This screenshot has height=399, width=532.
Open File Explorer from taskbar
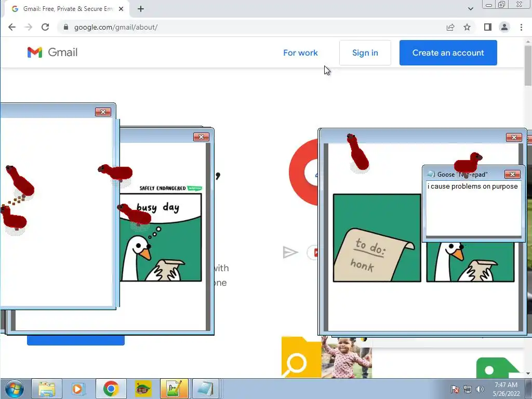coord(47,389)
